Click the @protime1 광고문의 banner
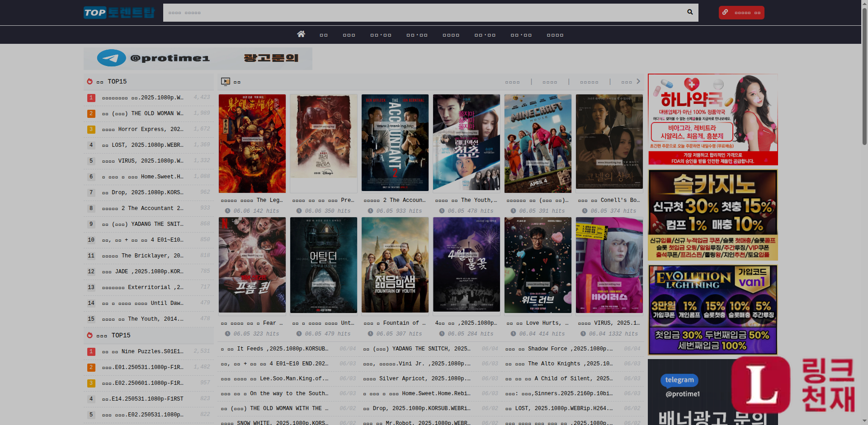 tap(198, 58)
